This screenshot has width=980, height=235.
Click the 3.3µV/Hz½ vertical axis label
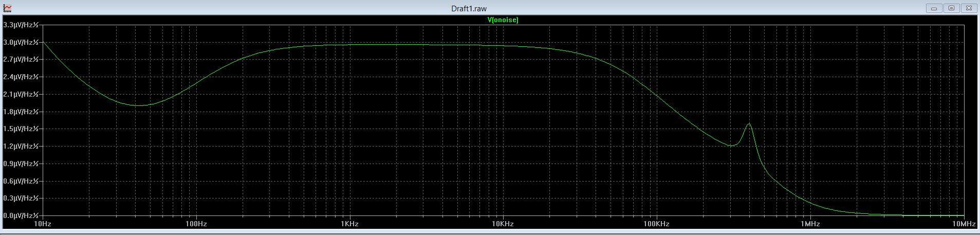click(21, 25)
